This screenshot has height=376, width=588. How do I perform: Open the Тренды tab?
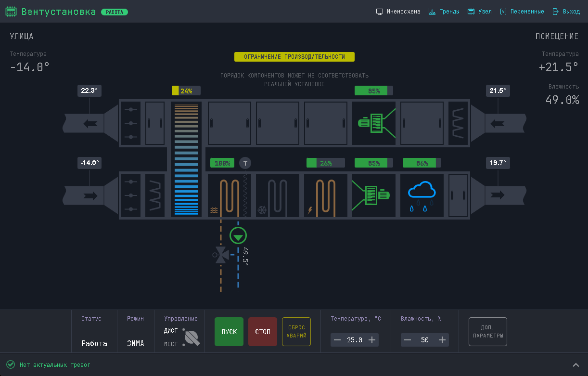444,12
